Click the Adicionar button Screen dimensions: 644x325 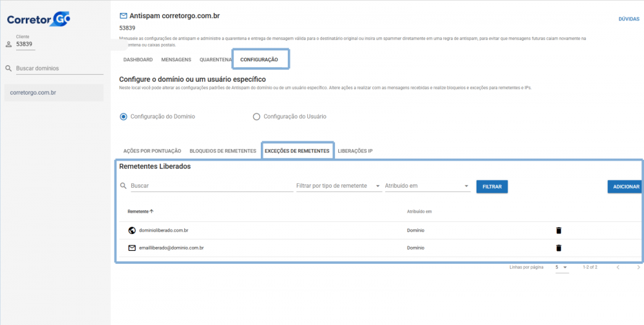[x=626, y=186]
